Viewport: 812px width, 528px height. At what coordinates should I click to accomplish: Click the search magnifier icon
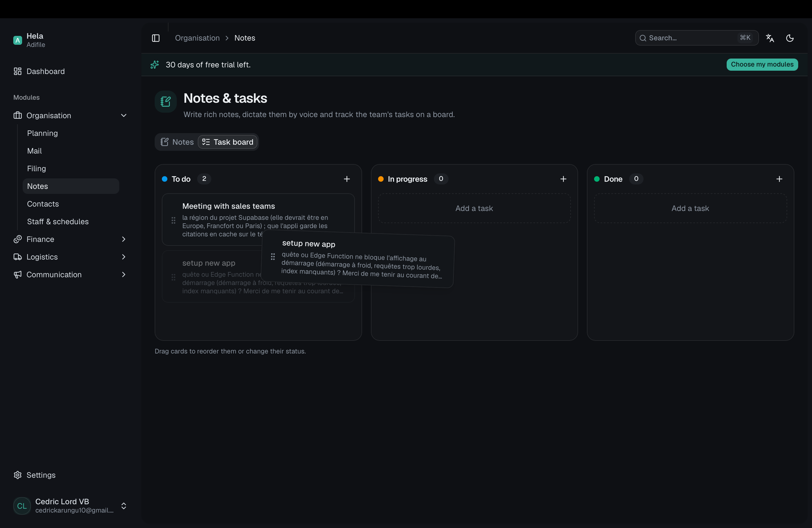click(643, 38)
